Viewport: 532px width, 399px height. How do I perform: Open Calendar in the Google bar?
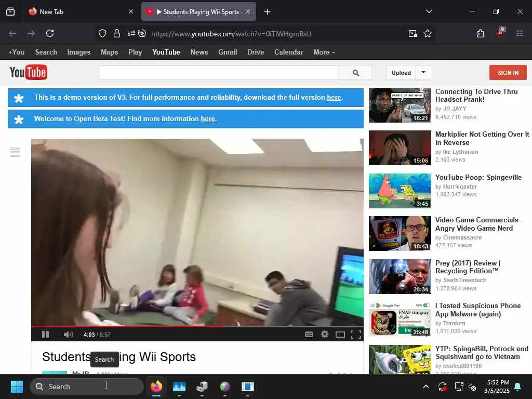click(289, 52)
